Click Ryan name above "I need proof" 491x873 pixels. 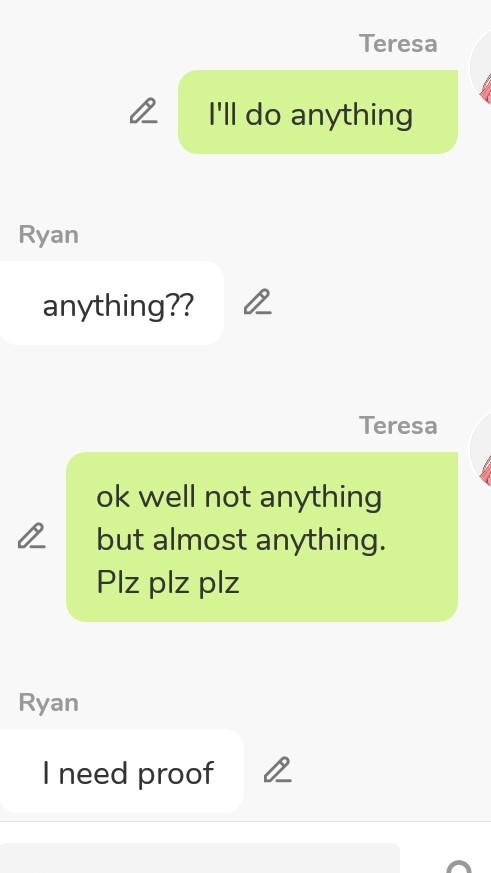pos(48,703)
